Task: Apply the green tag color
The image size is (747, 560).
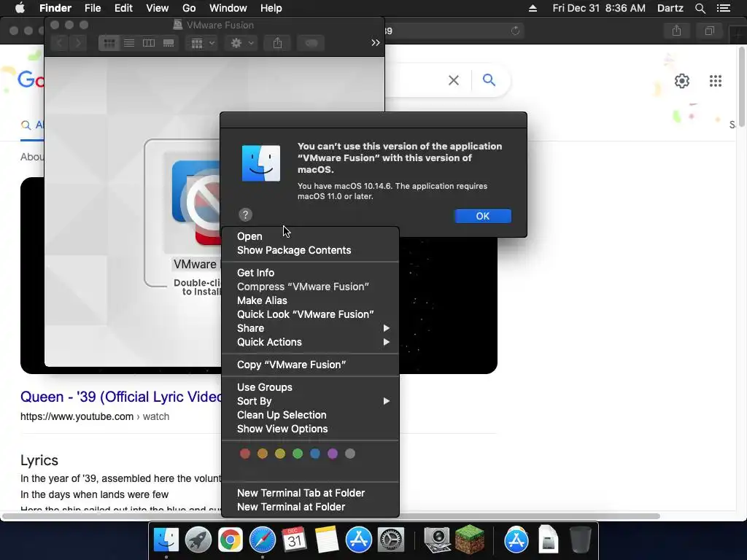Action: pyautogui.click(x=298, y=454)
